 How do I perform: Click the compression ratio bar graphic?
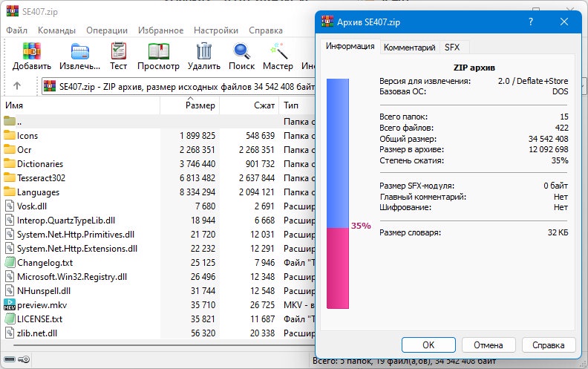338,194
